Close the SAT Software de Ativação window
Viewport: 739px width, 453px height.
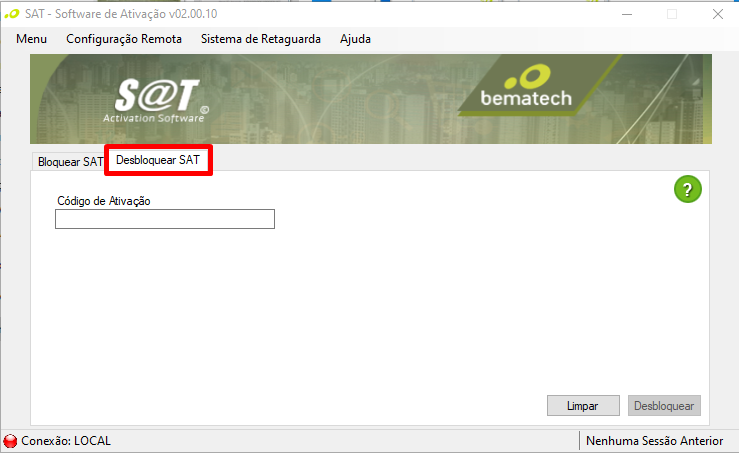718,14
